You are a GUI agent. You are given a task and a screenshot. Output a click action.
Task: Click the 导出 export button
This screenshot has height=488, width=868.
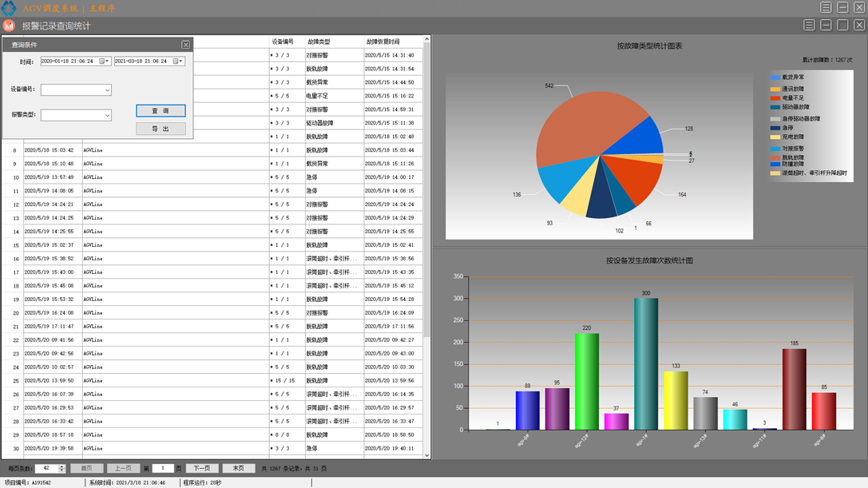(x=161, y=129)
